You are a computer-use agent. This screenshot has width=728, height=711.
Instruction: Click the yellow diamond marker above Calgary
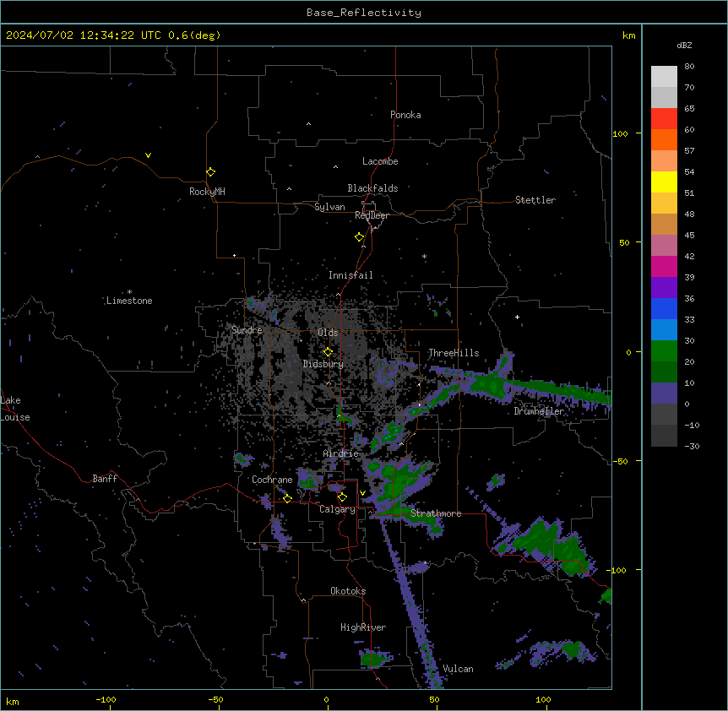[342, 497]
